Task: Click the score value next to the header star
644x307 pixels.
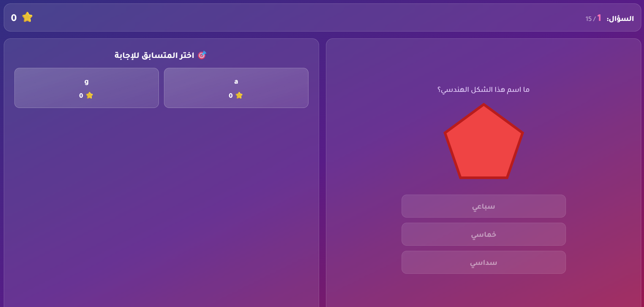Action: click(x=13, y=17)
